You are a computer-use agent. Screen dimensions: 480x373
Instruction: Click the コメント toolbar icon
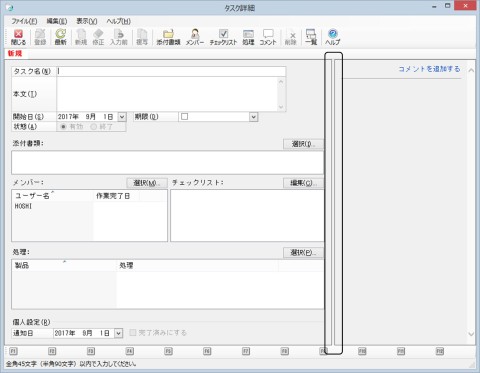[x=268, y=37]
